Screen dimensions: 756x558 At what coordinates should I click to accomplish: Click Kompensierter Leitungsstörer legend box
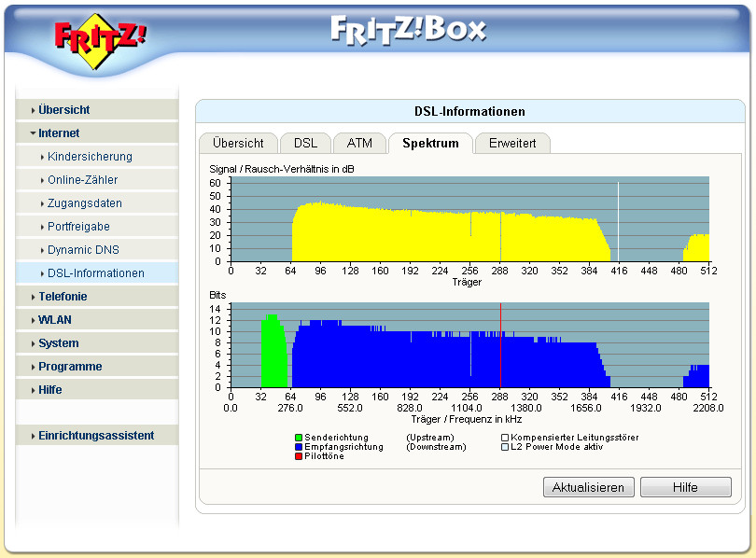point(505,438)
